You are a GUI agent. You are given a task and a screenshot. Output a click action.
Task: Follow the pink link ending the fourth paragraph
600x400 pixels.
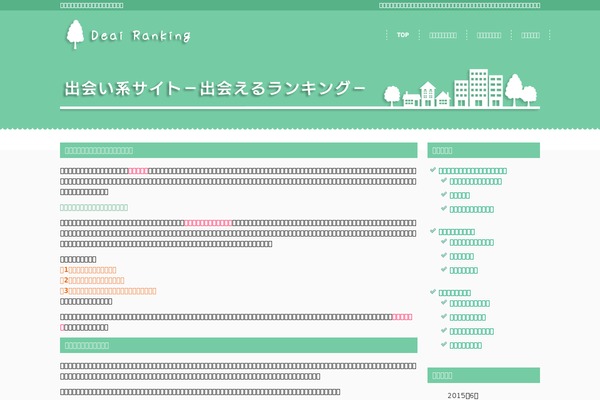(402, 317)
